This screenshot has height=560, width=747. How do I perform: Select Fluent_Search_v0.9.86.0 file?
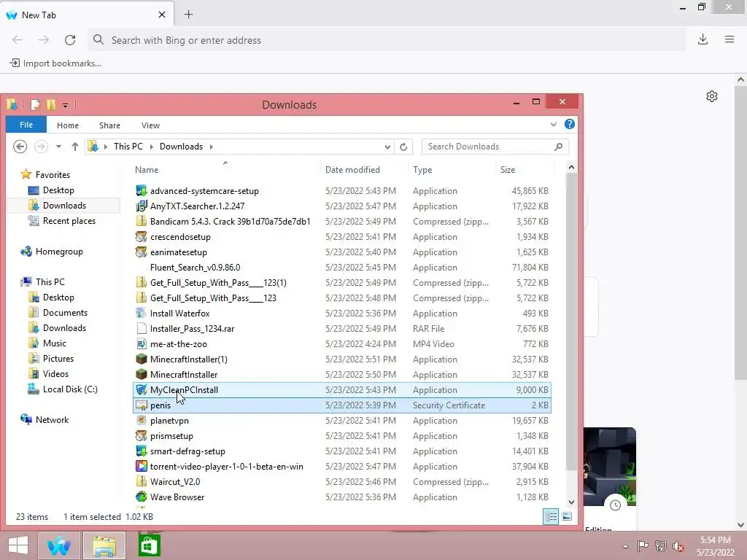coord(196,267)
